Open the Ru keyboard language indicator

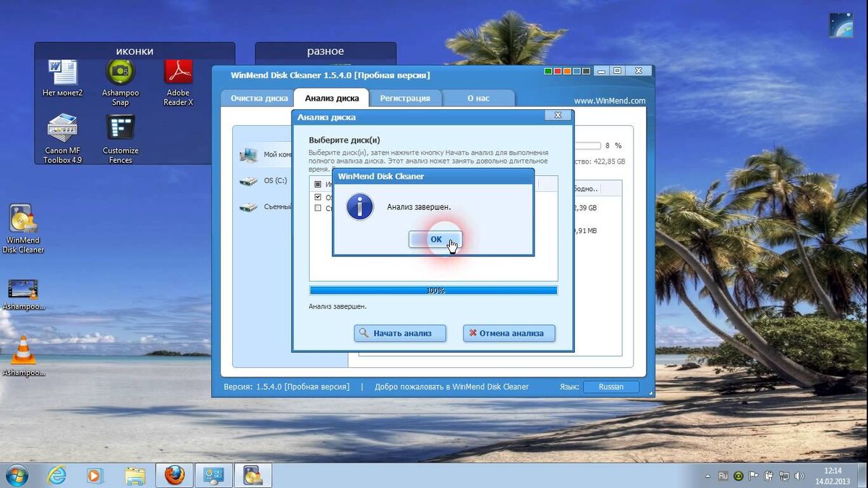(723, 476)
